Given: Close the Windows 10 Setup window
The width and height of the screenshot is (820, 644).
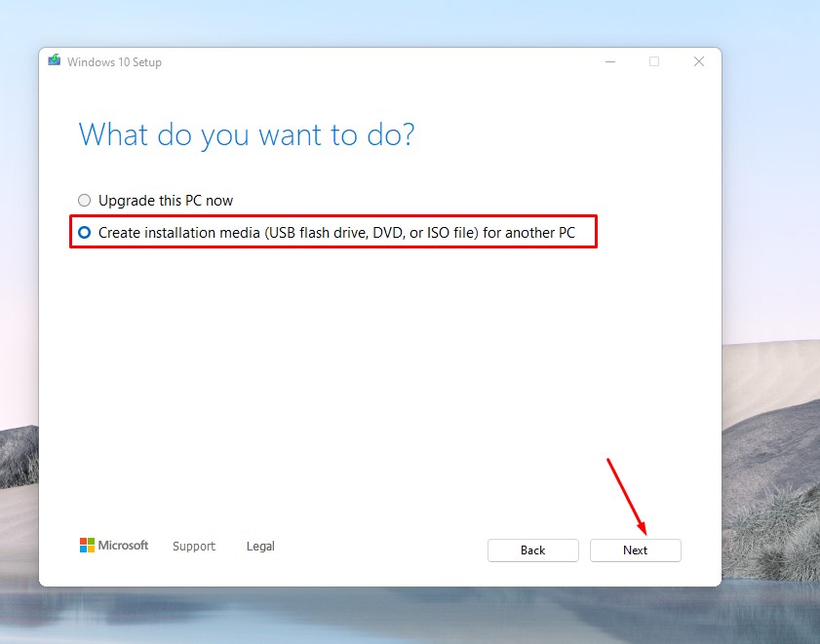Looking at the screenshot, I should (699, 61).
